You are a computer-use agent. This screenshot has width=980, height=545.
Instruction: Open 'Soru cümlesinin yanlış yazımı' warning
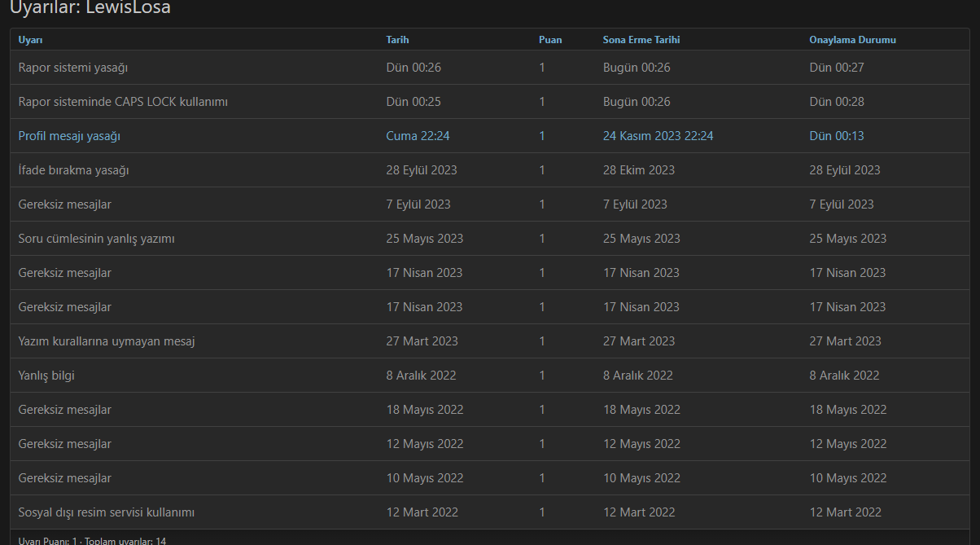(x=97, y=239)
